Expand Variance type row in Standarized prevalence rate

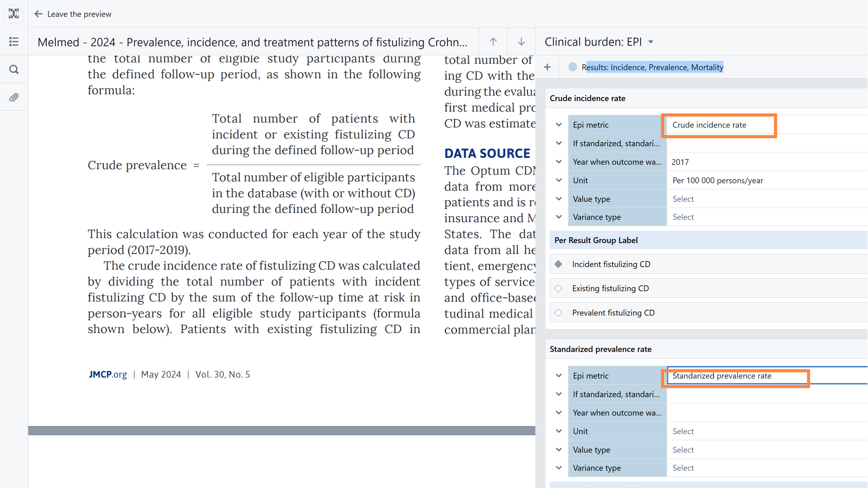tap(559, 468)
